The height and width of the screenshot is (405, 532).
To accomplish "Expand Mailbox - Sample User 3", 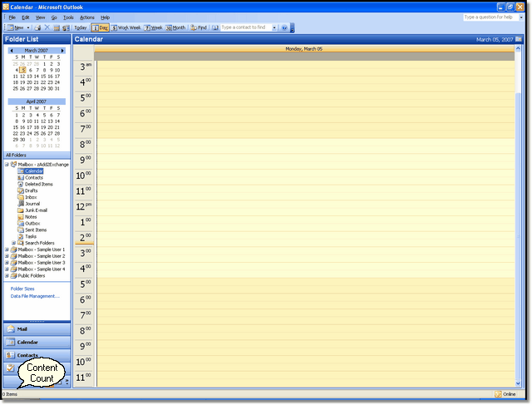I will pyautogui.click(x=7, y=263).
